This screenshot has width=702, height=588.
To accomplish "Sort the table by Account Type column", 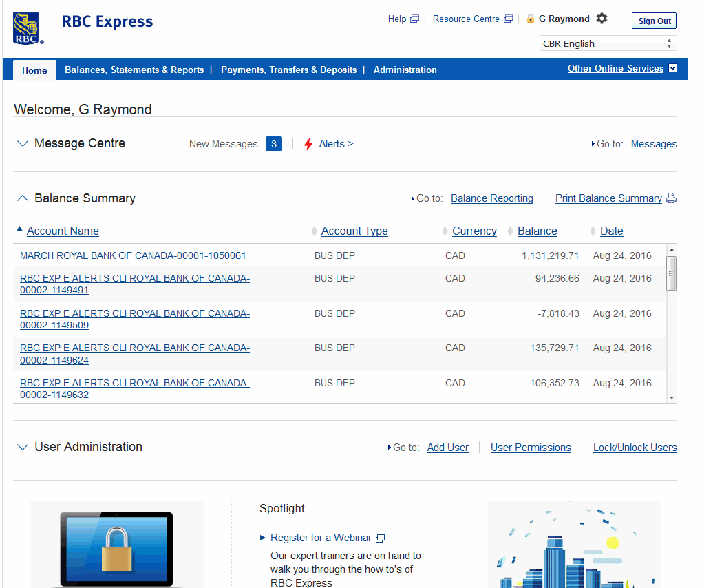I will point(354,231).
